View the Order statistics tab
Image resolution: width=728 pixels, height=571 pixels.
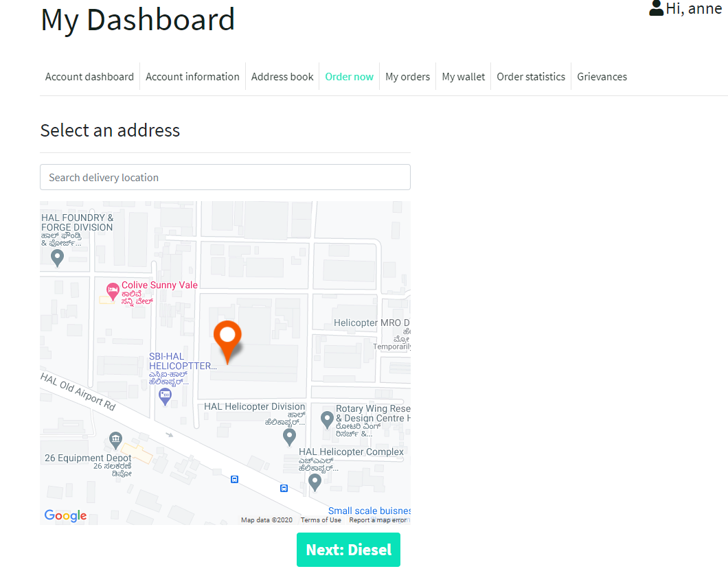(531, 77)
